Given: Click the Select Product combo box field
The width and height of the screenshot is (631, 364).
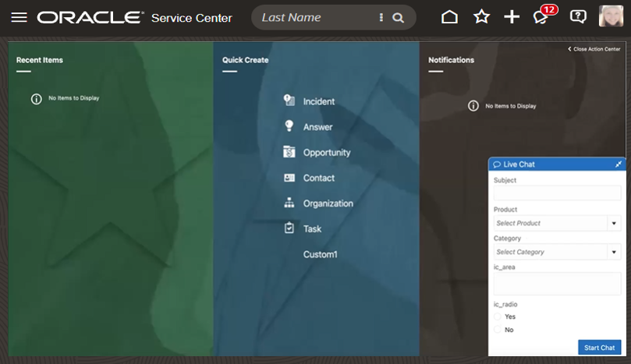Looking at the screenshot, I should pos(558,223).
